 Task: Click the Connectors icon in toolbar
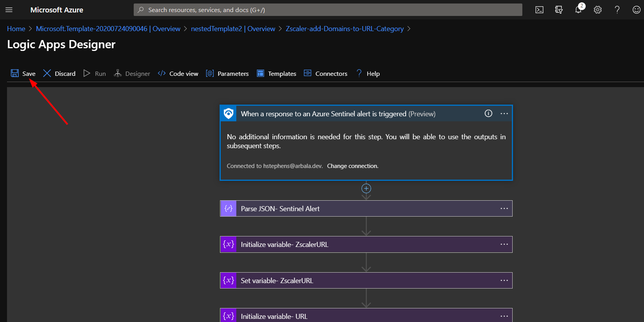pos(307,73)
